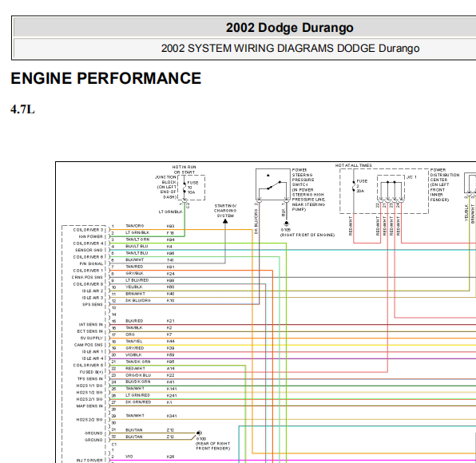The width and height of the screenshot is (476, 463).
Task: Click the 'TAN/RED' wire color label
Action: pos(134,267)
